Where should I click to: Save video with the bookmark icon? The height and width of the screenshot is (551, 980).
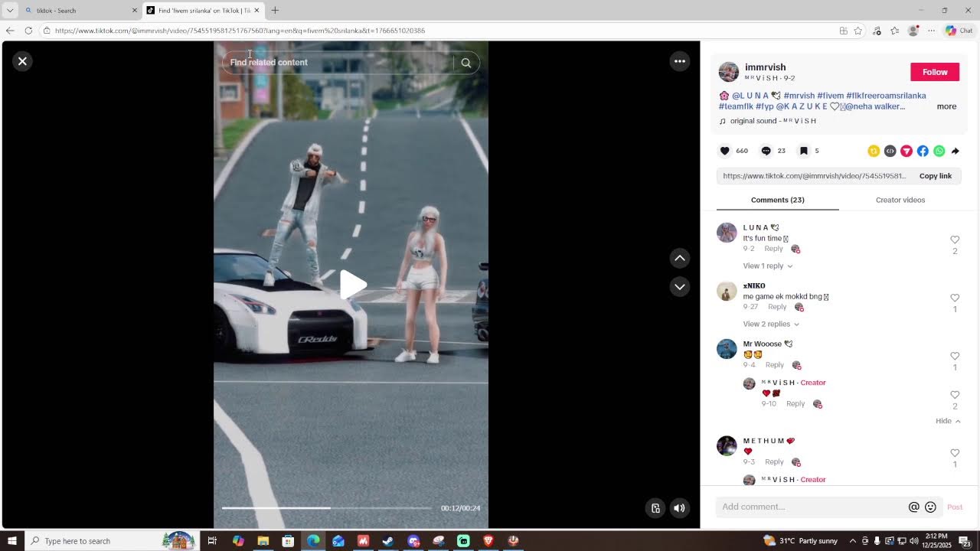pos(804,151)
